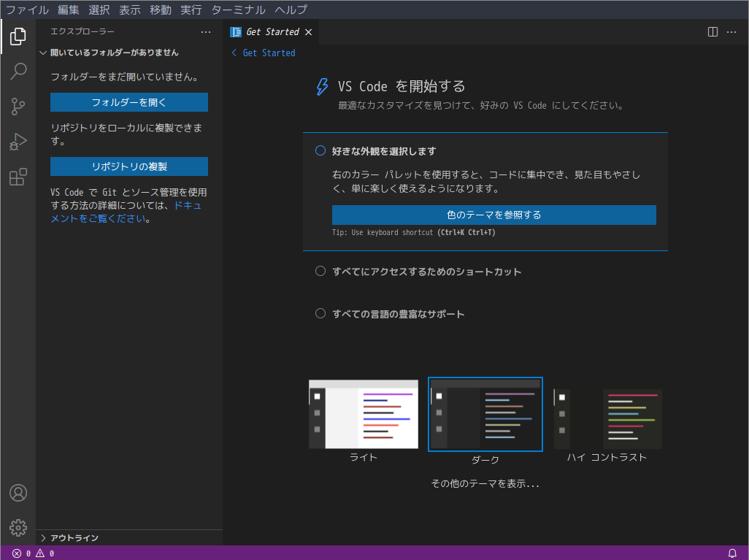Choose the ダーク theme thumbnail
Image resolution: width=749 pixels, height=560 pixels.
pos(485,414)
